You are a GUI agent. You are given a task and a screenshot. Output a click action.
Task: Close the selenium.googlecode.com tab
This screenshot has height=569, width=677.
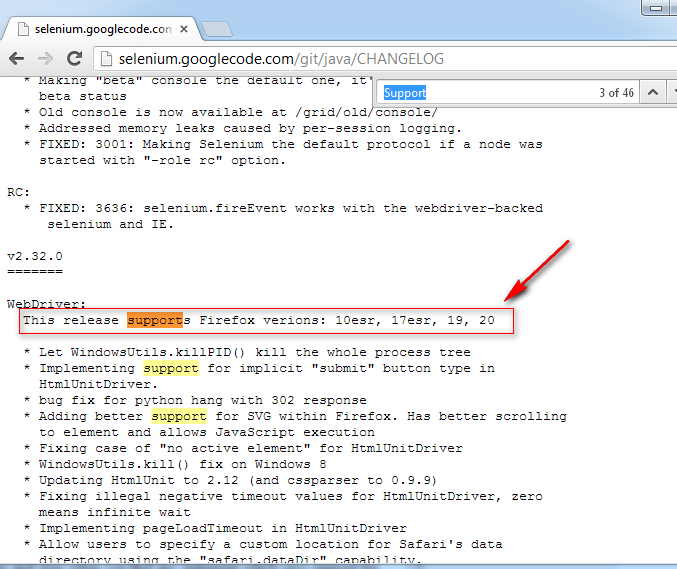pyautogui.click(x=184, y=29)
